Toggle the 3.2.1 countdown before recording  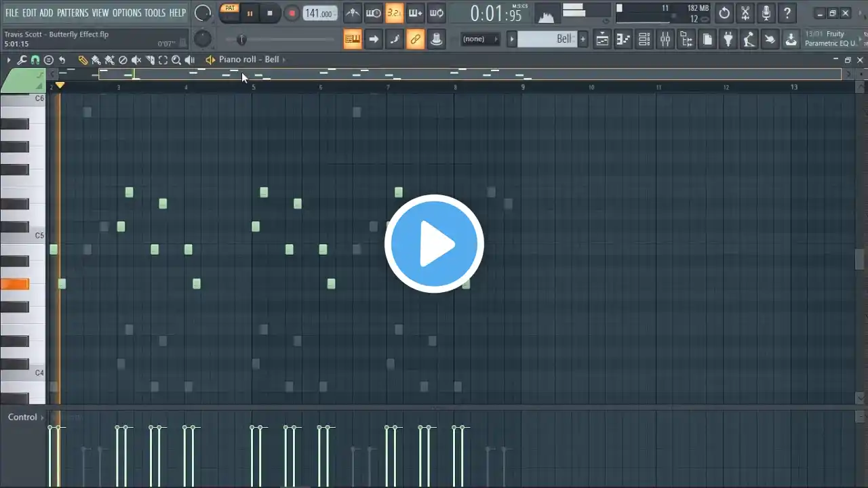(395, 13)
